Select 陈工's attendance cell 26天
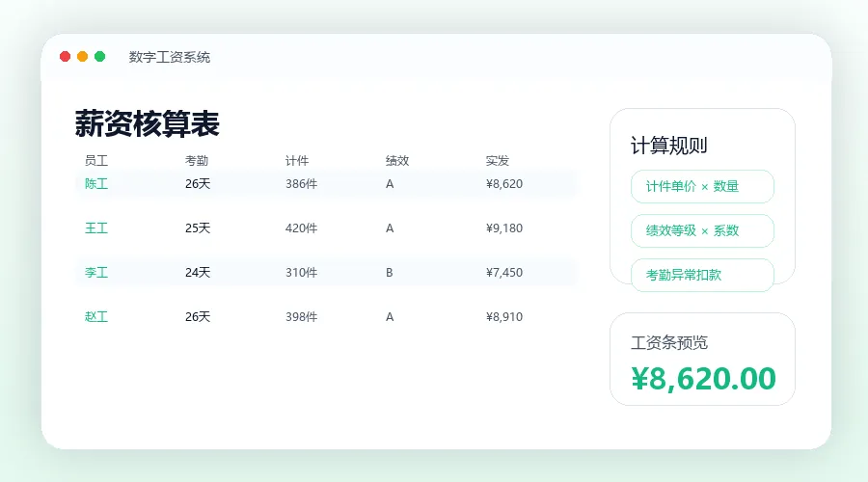This screenshot has height=482, width=868. [x=198, y=184]
